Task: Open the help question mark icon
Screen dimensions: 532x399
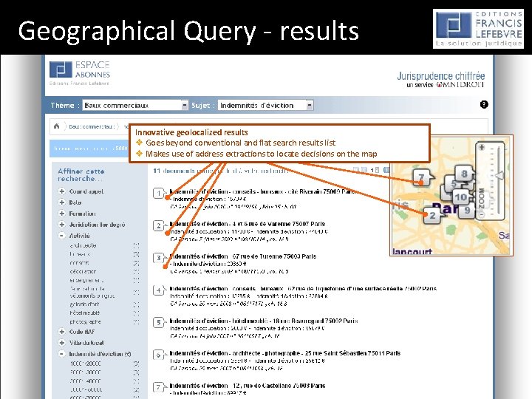Action: 484,104
